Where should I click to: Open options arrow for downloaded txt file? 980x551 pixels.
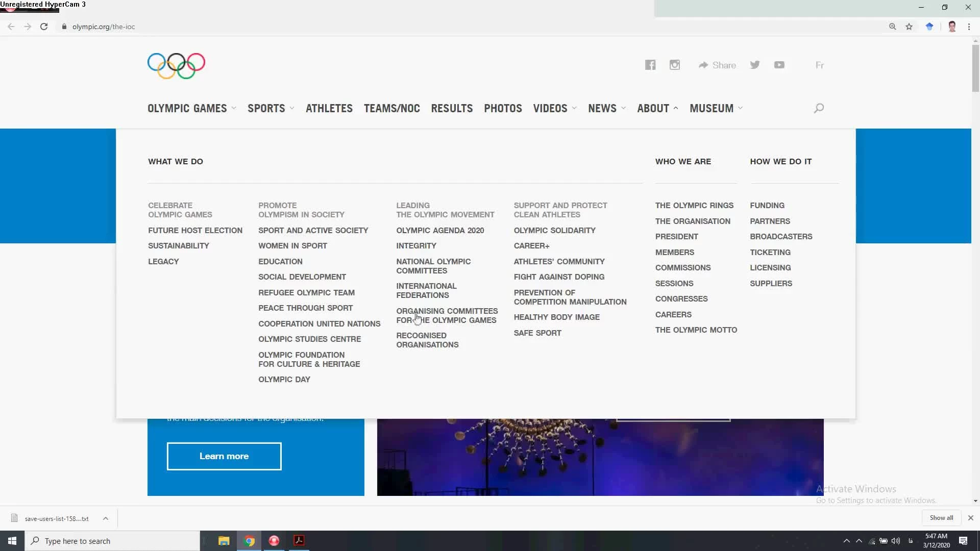pos(106,518)
